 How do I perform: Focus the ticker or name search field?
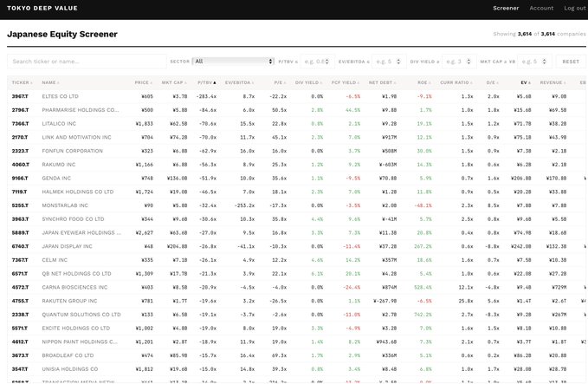click(x=87, y=62)
